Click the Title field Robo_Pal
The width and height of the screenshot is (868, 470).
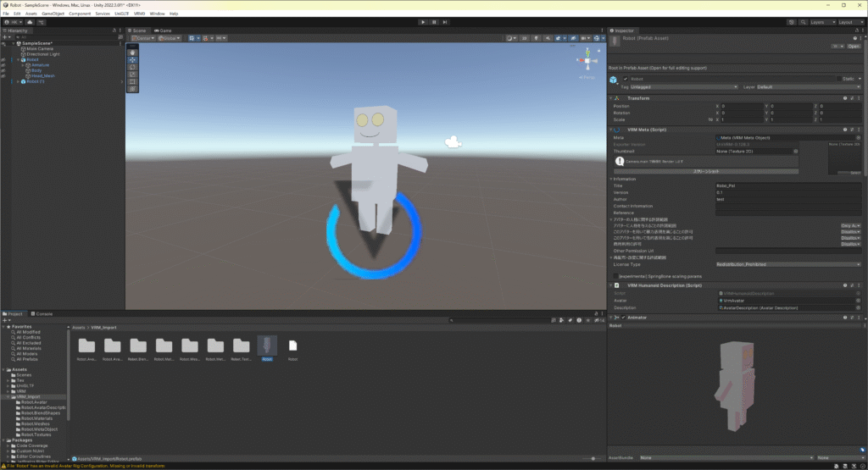tap(787, 185)
